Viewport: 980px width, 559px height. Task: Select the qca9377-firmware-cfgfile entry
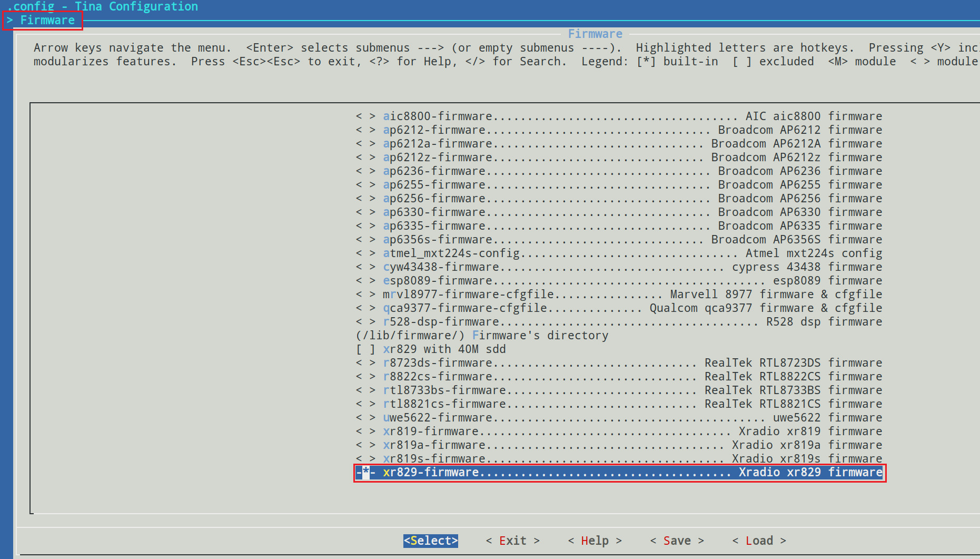click(619, 308)
